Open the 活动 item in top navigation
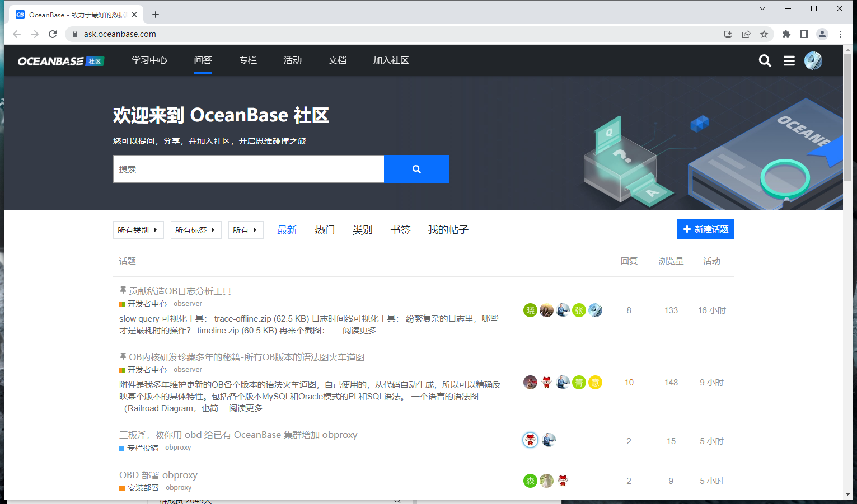 (x=292, y=60)
